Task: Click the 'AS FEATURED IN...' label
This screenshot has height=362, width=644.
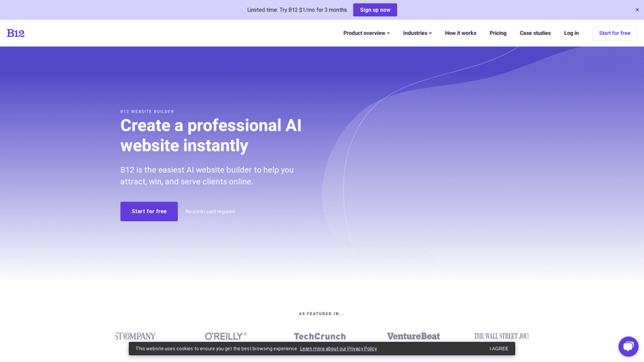Action: pyautogui.click(x=321, y=314)
